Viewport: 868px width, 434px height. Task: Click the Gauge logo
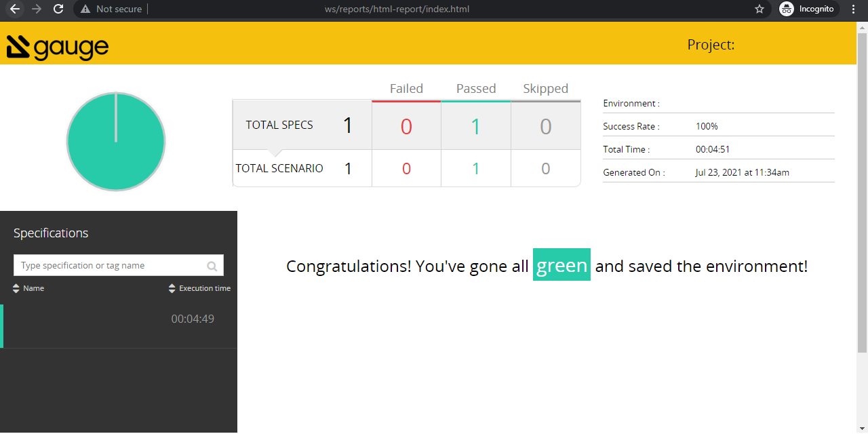coord(57,46)
